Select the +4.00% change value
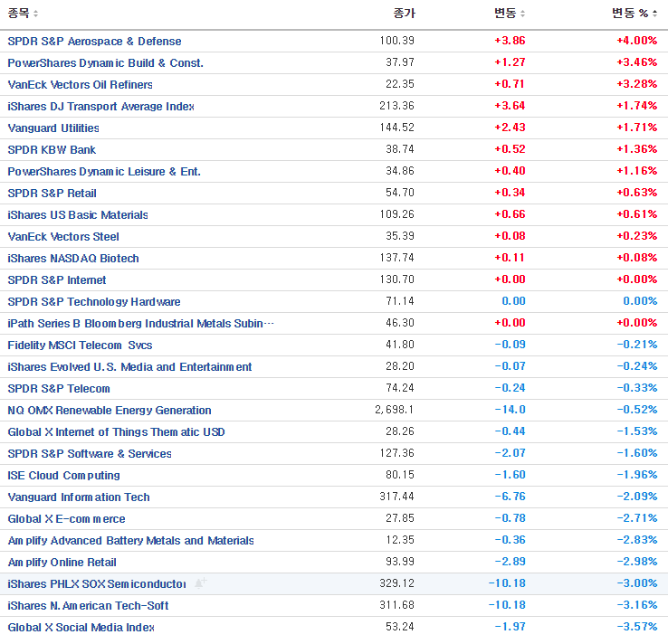Viewport: 668px width, 644px height. click(x=637, y=41)
